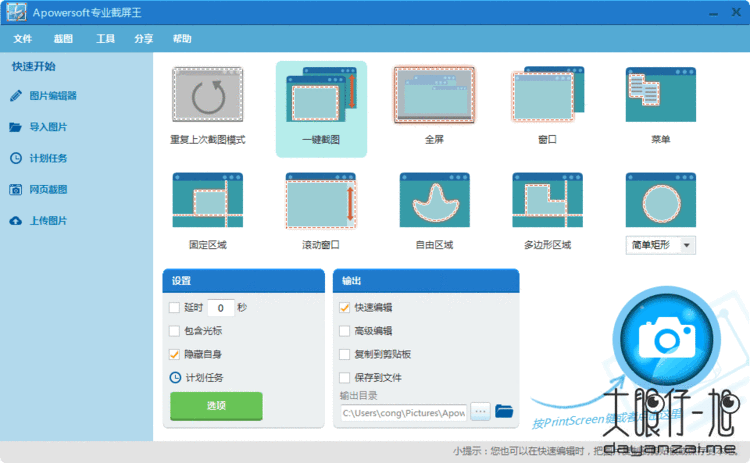Viewport: 750px width, 463px height.
Task: Click the circle shape capture icon
Action: coord(661,200)
